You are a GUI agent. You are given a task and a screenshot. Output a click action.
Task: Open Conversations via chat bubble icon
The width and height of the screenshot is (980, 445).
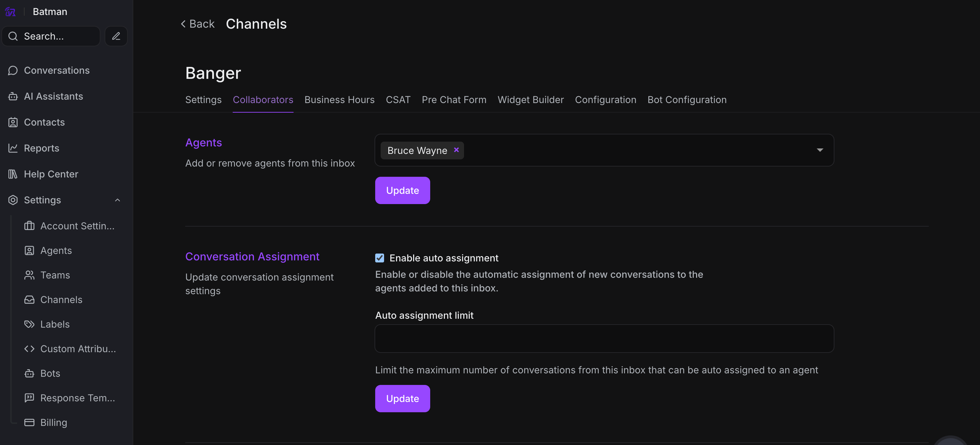pos(13,70)
